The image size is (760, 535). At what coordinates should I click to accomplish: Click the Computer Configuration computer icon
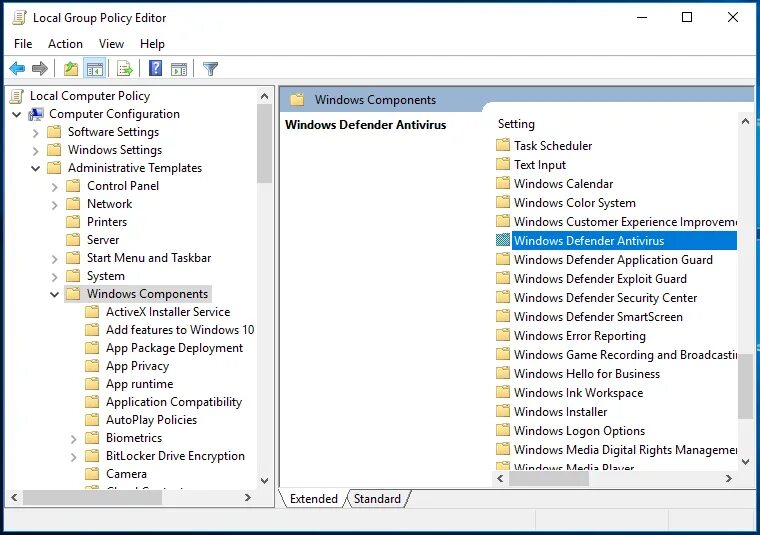tap(36, 114)
